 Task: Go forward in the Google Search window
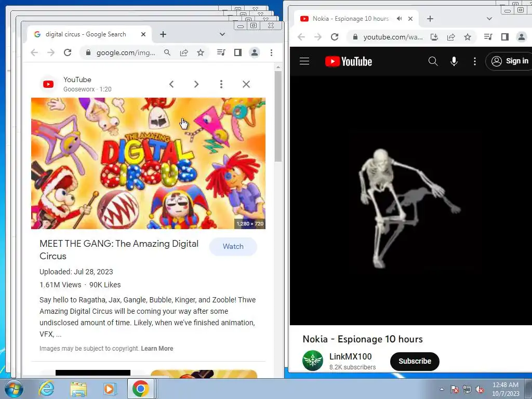pos(51,52)
